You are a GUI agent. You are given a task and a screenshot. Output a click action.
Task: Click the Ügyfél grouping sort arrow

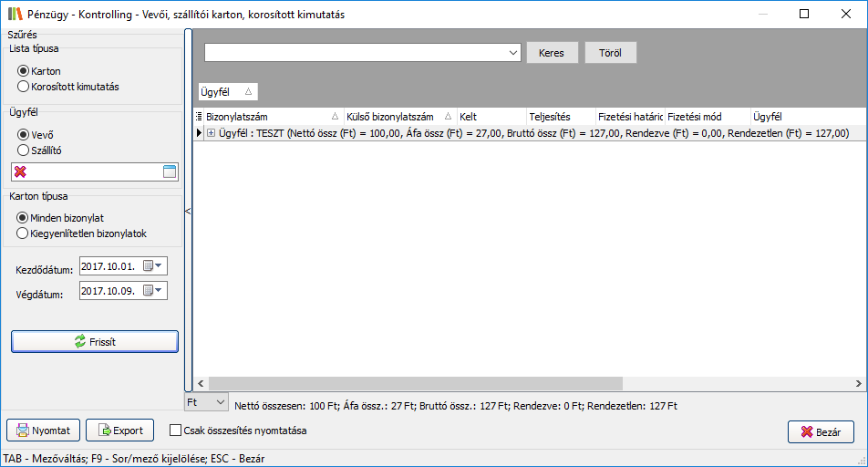point(248,92)
